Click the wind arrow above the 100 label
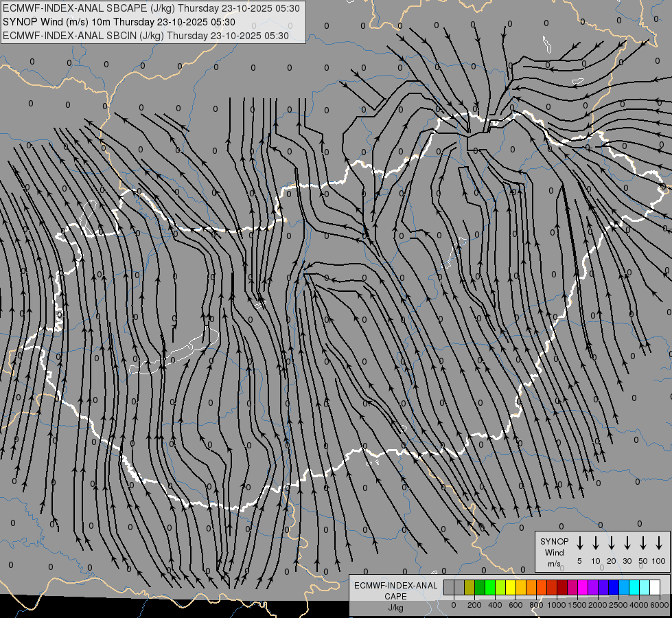 pyautogui.click(x=659, y=543)
